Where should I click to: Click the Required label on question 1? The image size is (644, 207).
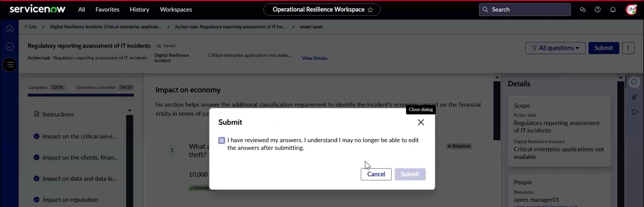(x=459, y=146)
